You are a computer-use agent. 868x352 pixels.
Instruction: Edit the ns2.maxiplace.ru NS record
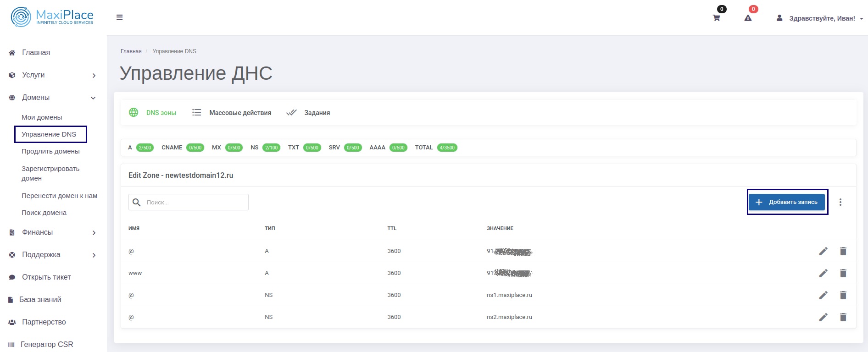(823, 317)
